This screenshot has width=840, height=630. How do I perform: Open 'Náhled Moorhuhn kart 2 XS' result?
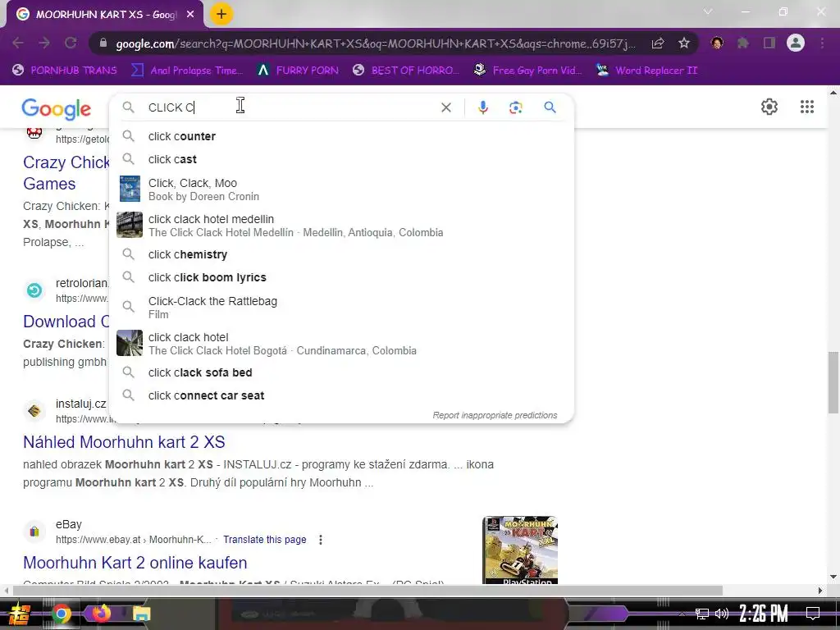(x=124, y=442)
